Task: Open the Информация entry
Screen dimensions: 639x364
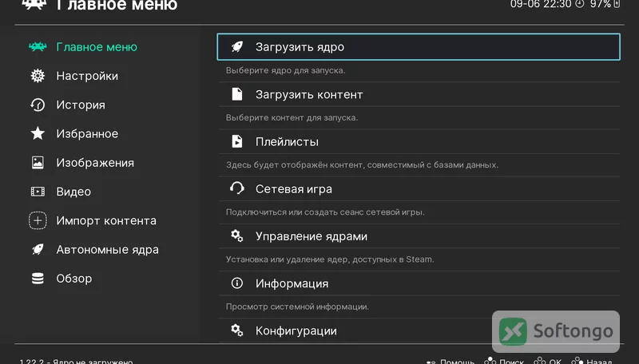Action: pyautogui.click(x=419, y=283)
